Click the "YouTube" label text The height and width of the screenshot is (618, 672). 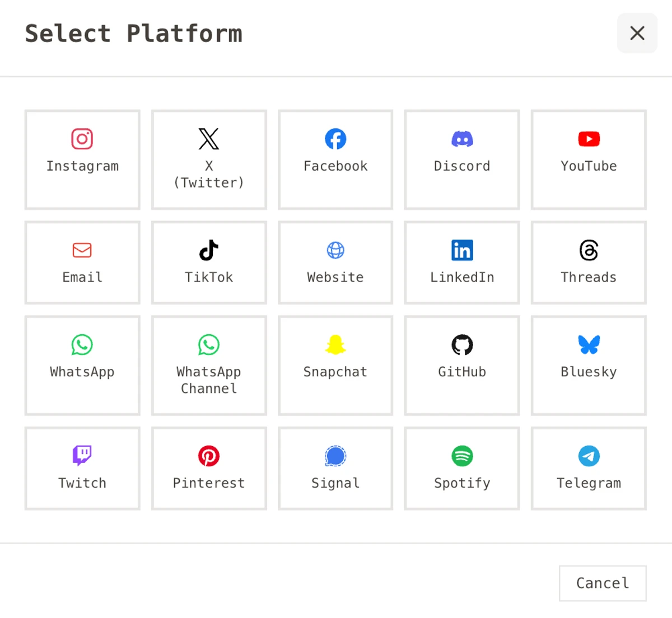[589, 166]
